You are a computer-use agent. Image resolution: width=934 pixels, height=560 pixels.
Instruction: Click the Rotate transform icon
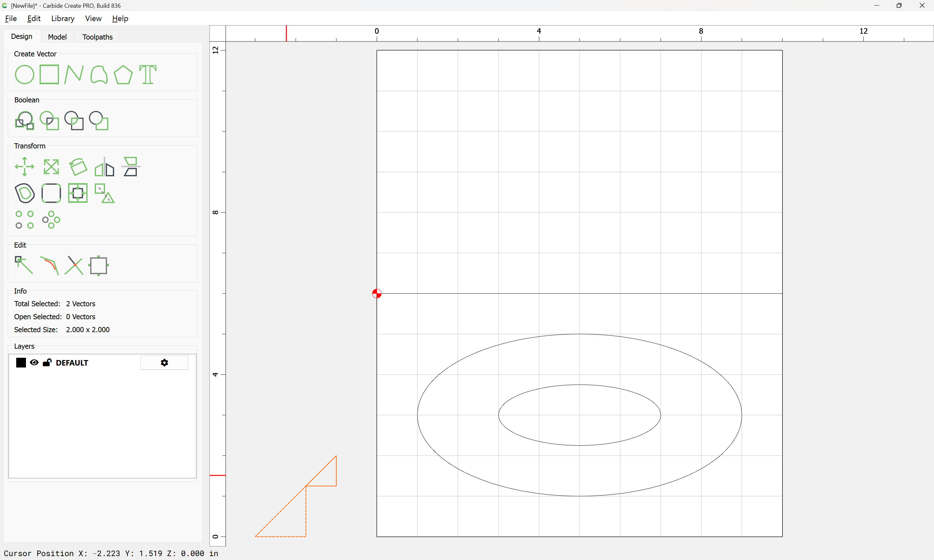[x=78, y=167]
